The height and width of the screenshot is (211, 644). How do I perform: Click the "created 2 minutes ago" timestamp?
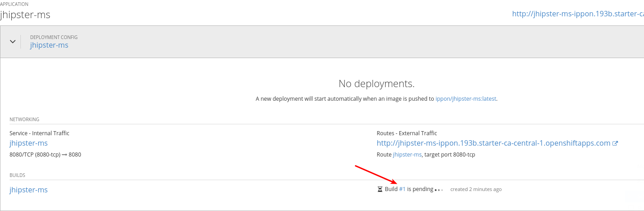coord(476,189)
